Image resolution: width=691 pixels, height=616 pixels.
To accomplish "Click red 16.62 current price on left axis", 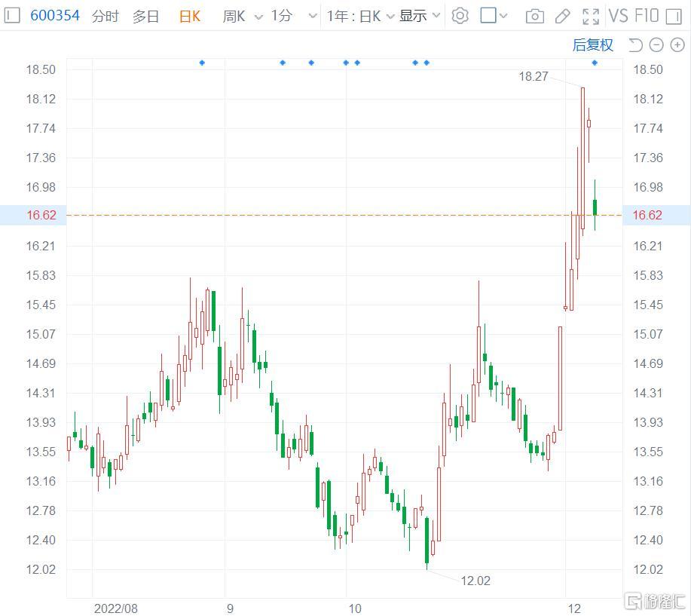I will 41,215.
